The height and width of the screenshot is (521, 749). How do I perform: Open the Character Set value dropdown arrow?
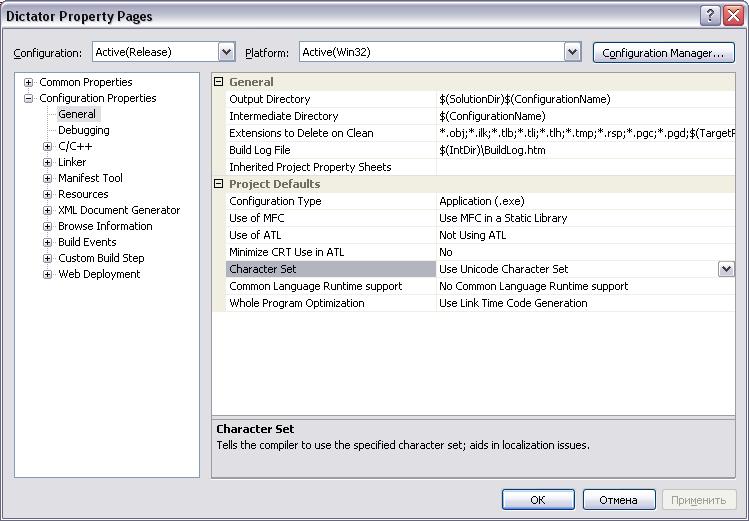tap(726, 269)
